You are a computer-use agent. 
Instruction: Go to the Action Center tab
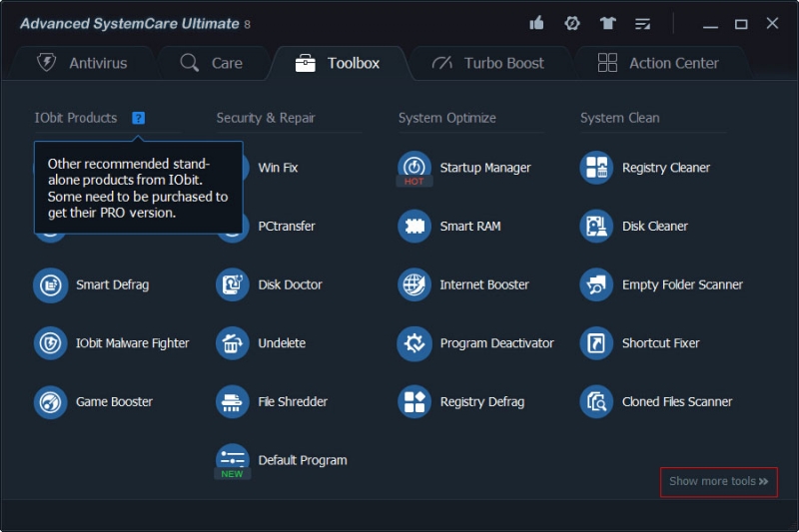[658, 63]
